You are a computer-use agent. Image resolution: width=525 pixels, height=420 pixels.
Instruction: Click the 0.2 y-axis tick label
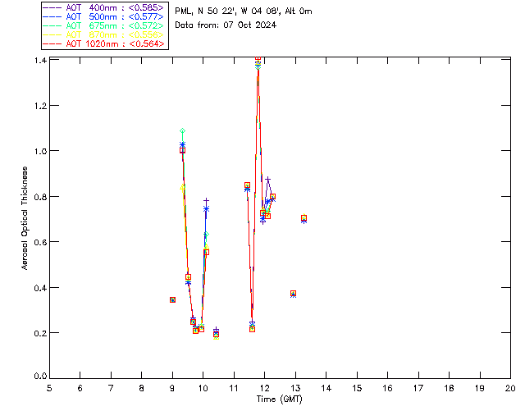click(40, 333)
